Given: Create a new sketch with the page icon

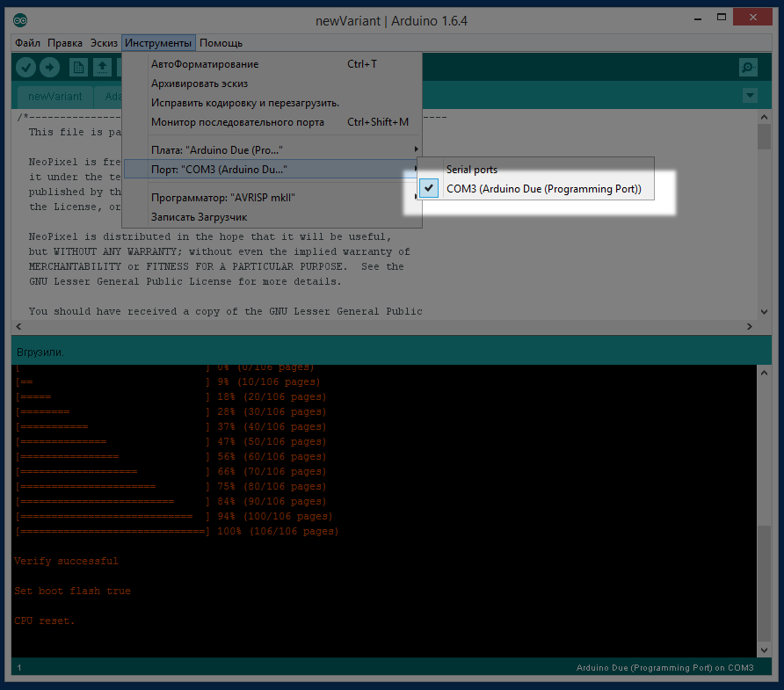Looking at the screenshot, I should click(78, 67).
